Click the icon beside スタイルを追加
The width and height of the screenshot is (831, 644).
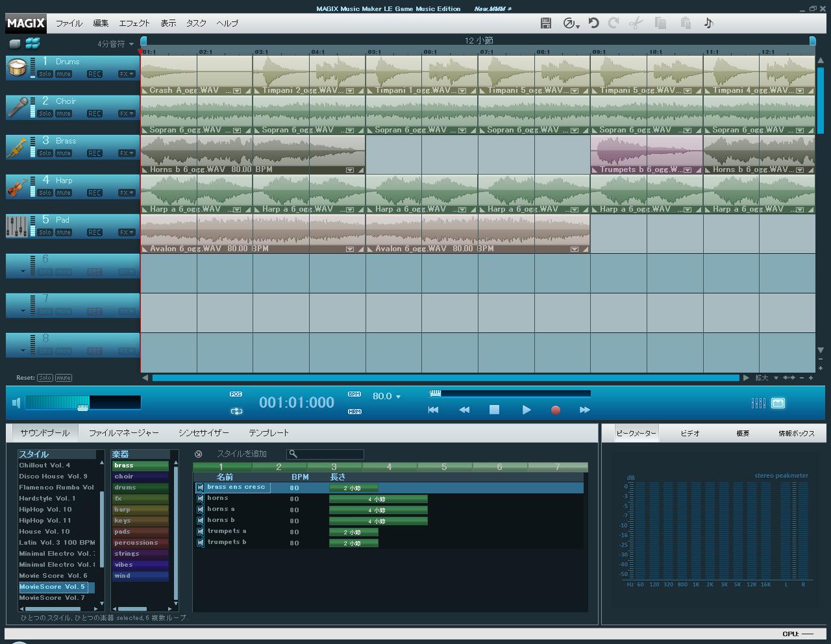tap(199, 454)
